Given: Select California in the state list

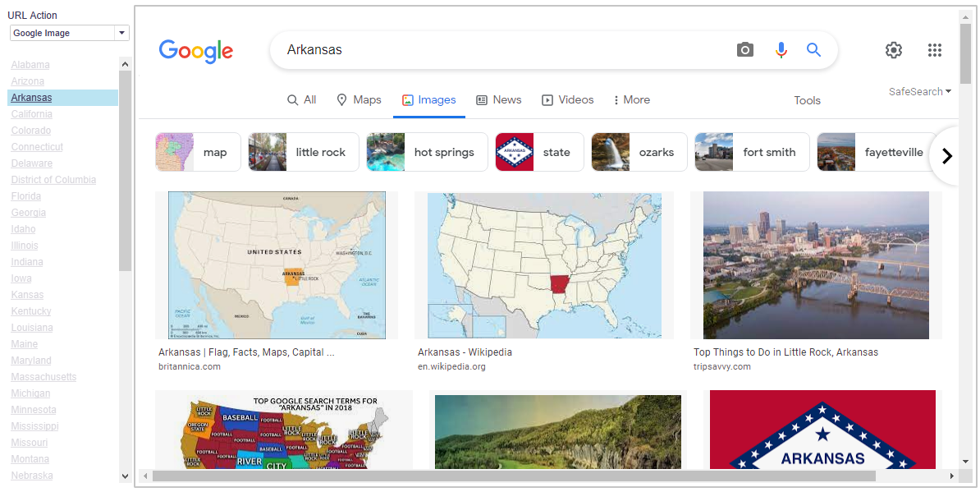Looking at the screenshot, I should 31,114.
